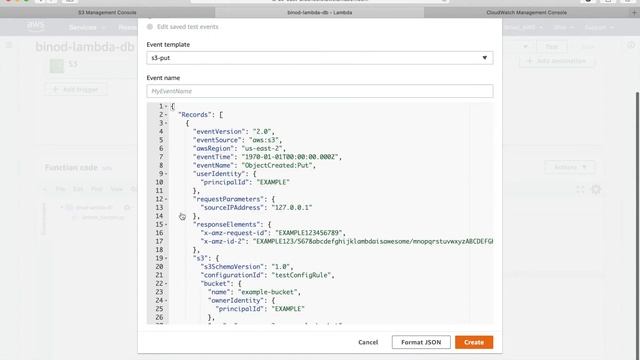The height and width of the screenshot is (360, 640).
Task: Switch to the S3 Management Console tab
Action: click(x=107, y=12)
